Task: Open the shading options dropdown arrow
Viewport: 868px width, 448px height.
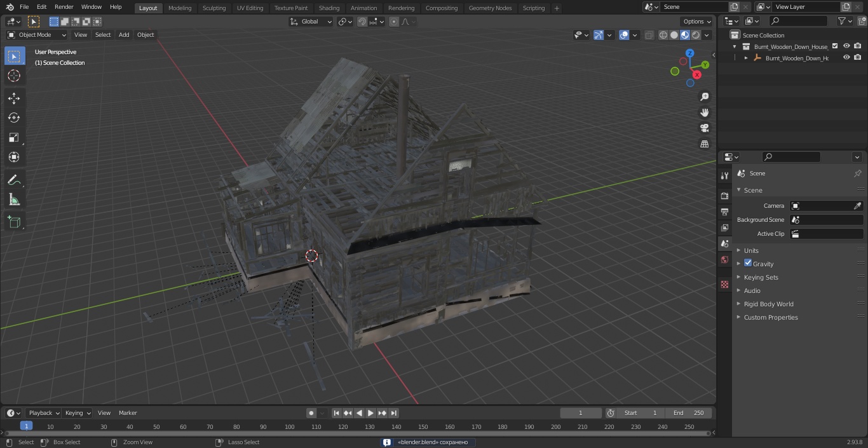Action: pos(707,35)
